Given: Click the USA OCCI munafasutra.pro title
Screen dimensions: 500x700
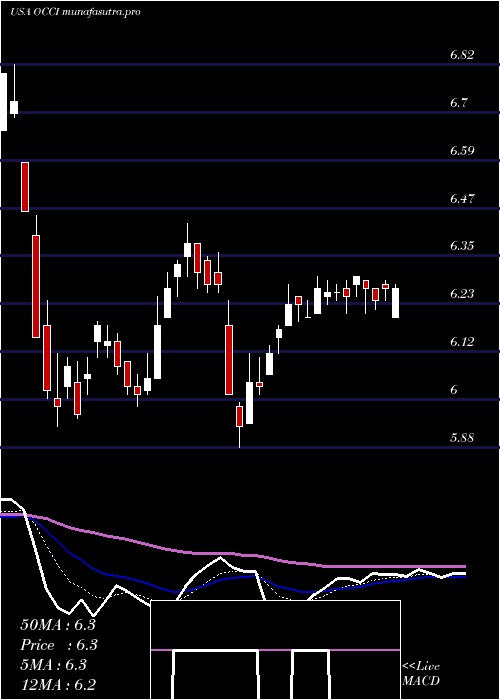Looking at the screenshot, I should [75, 12].
